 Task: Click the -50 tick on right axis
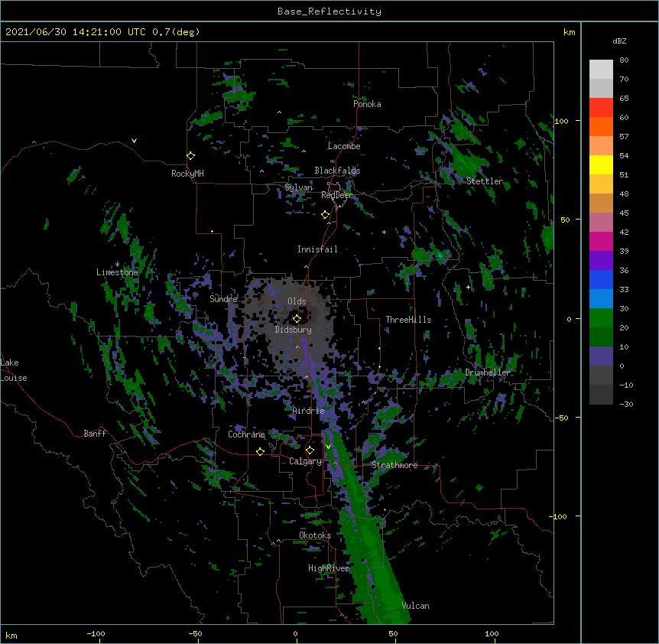click(561, 418)
